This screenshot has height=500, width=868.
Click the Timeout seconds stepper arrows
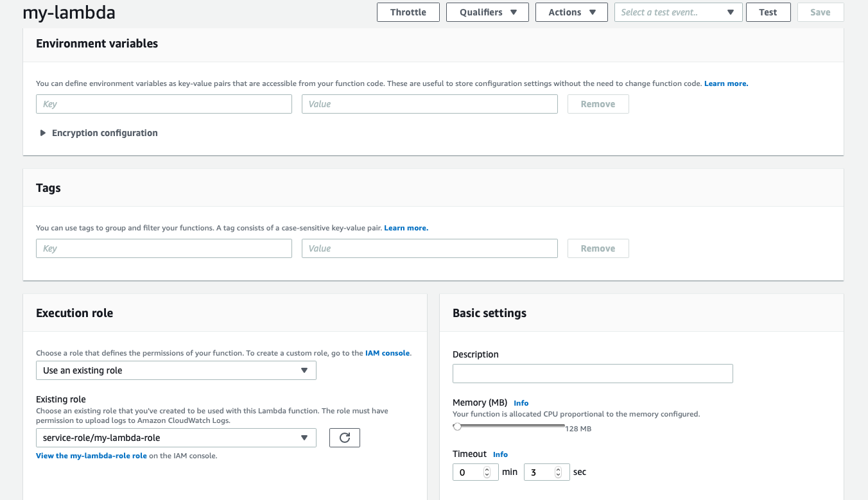point(558,472)
